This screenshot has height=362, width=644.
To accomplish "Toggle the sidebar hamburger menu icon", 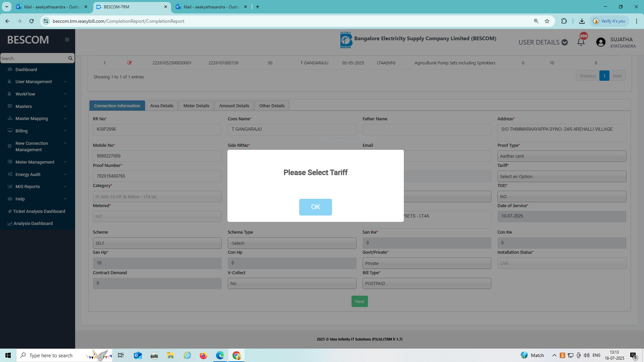I will (x=67, y=40).
